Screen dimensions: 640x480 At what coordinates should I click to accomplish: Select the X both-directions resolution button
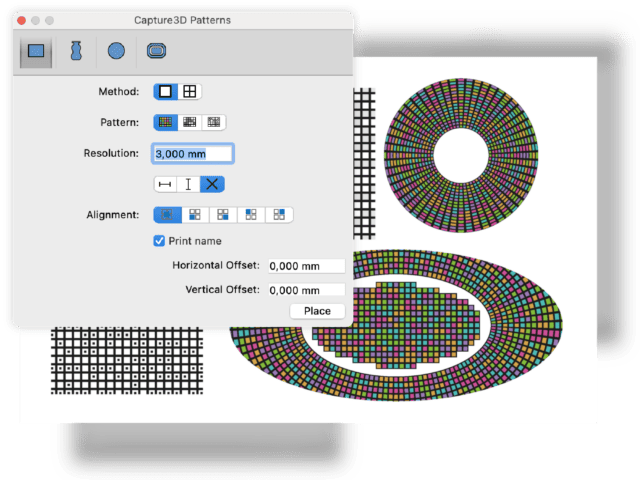212,184
